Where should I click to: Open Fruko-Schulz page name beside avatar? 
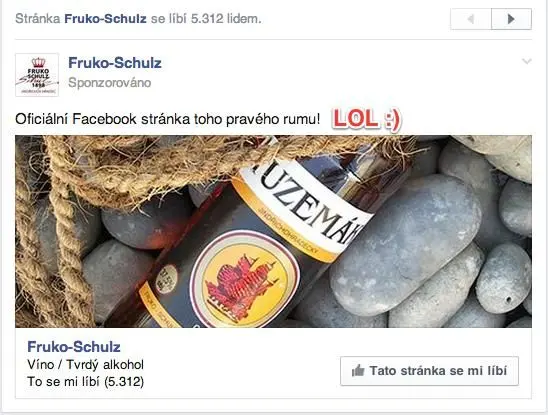(115, 63)
